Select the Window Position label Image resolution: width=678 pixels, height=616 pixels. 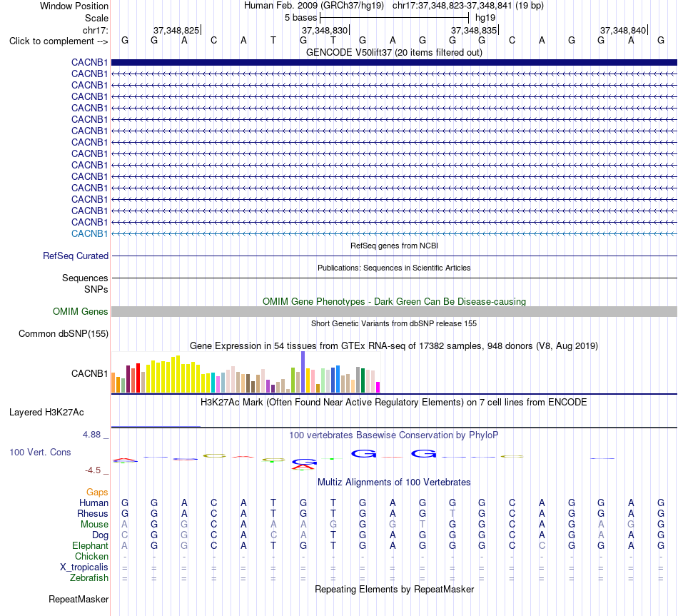click(x=74, y=6)
